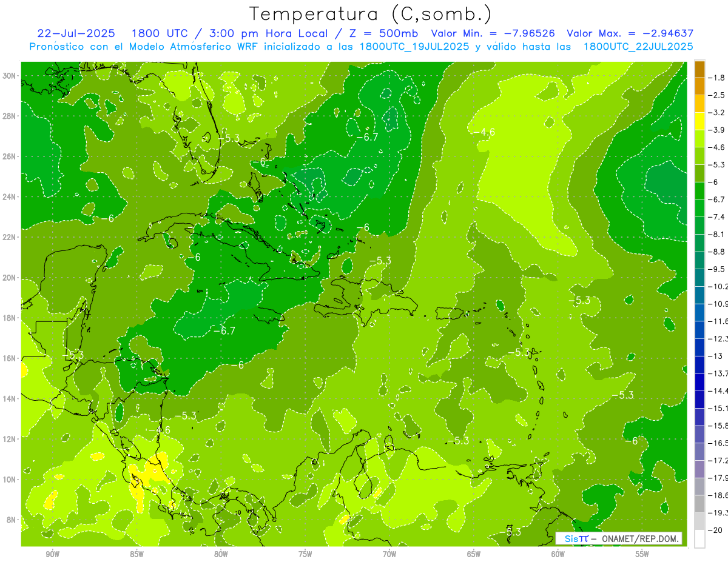The width and height of the screenshot is (728, 562).
Task: Pick the green swatch between -6 and -6.7
Action: click(699, 191)
